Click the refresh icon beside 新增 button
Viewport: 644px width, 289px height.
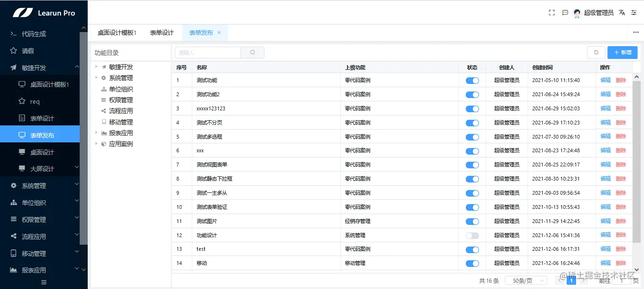point(596,52)
